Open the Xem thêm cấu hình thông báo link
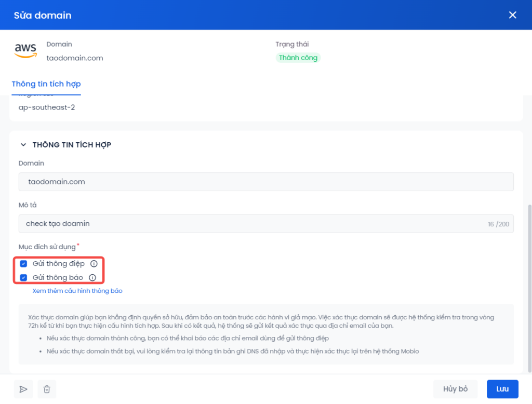The height and width of the screenshot is (404, 532). [x=77, y=291]
